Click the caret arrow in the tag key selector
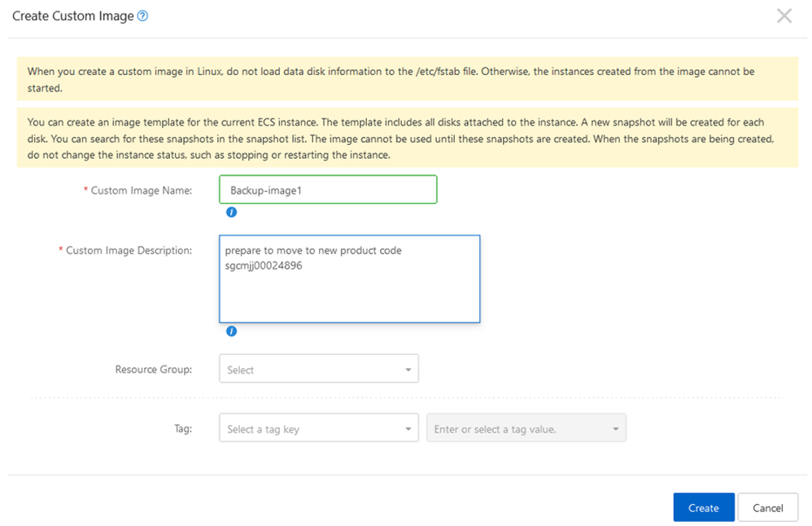 tap(408, 428)
